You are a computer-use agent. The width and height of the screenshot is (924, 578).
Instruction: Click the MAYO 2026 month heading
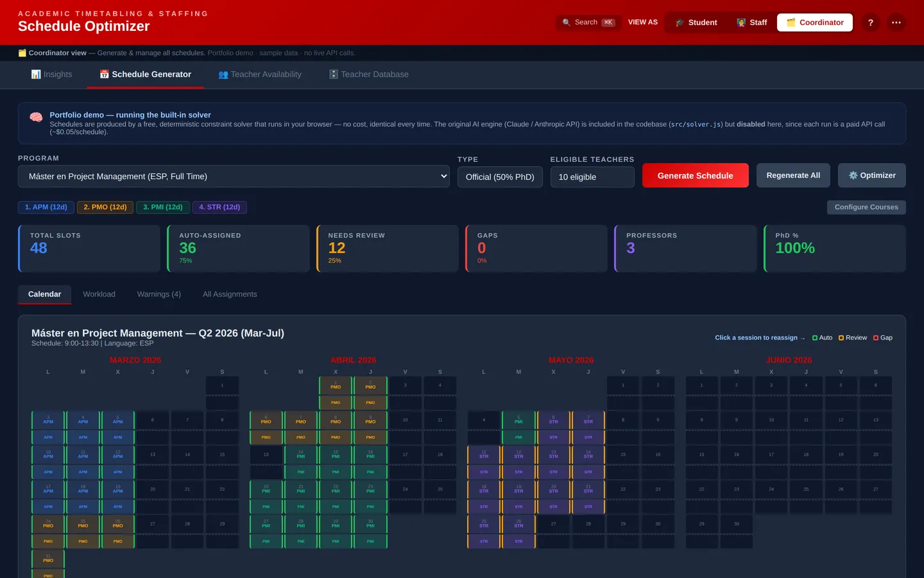[x=571, y=360]
